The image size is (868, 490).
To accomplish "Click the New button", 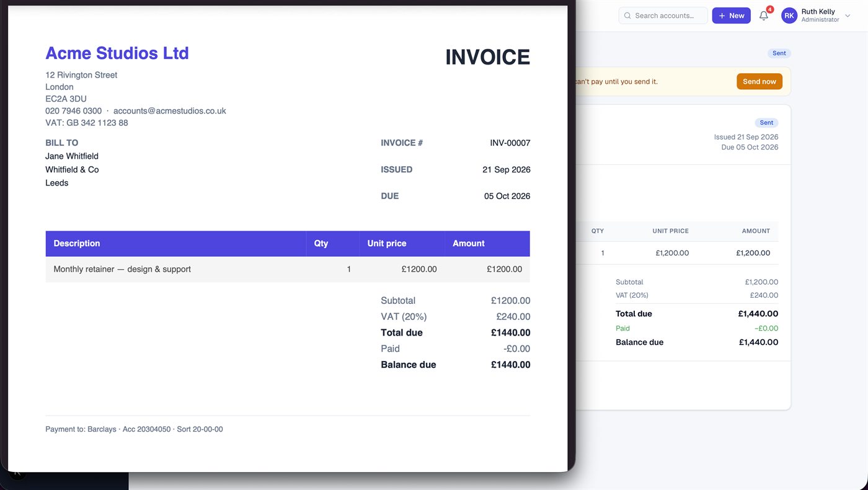I will 731,16.
